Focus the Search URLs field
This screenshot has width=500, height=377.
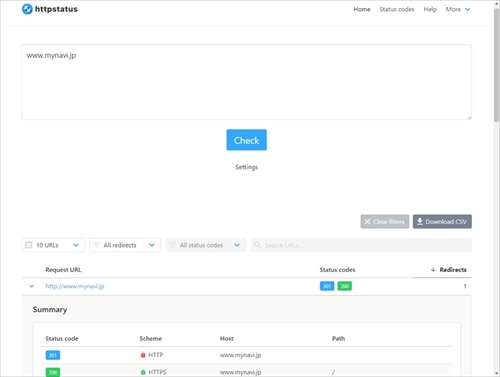click(x=361, y=245)
